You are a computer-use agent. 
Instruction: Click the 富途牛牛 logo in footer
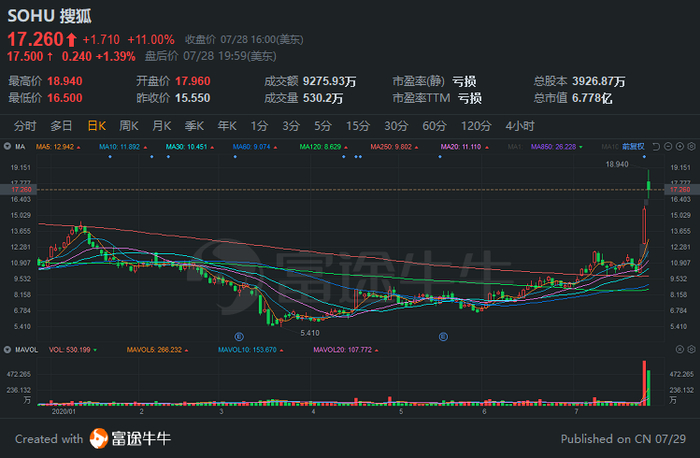click(x=130, y=438)
